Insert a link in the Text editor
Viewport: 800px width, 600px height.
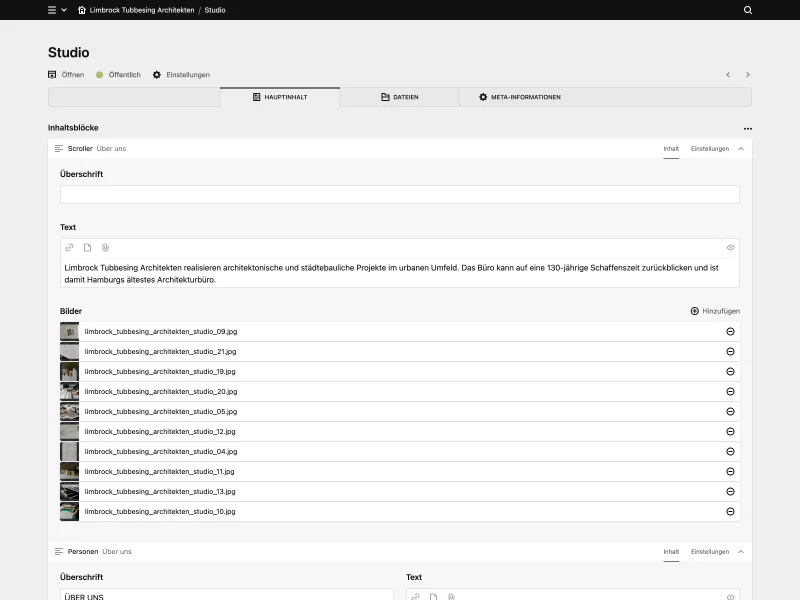(x=68, y=247)
